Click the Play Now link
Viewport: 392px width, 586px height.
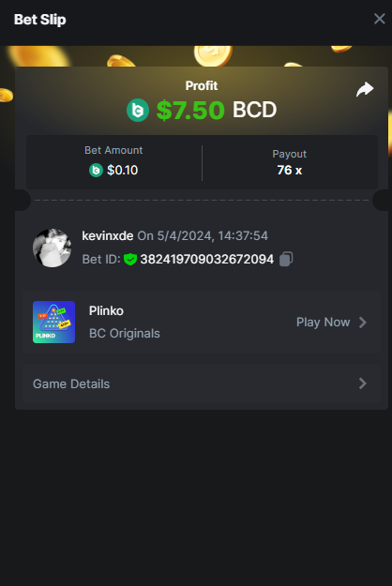(324, 323)
